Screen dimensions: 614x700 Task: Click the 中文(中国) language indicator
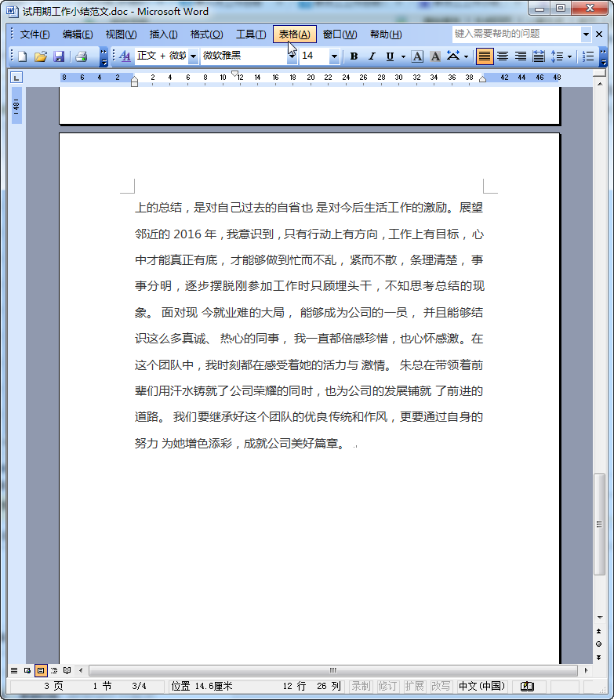(x=481, y=686)
